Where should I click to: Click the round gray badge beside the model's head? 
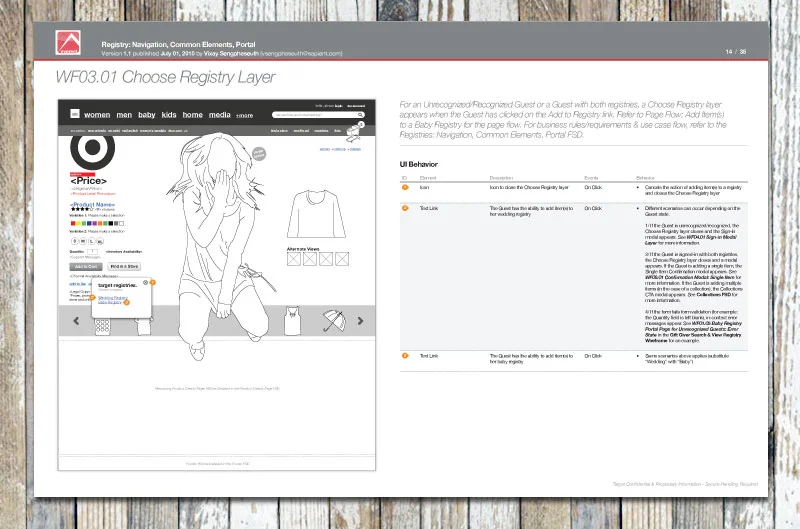[259, 153]
